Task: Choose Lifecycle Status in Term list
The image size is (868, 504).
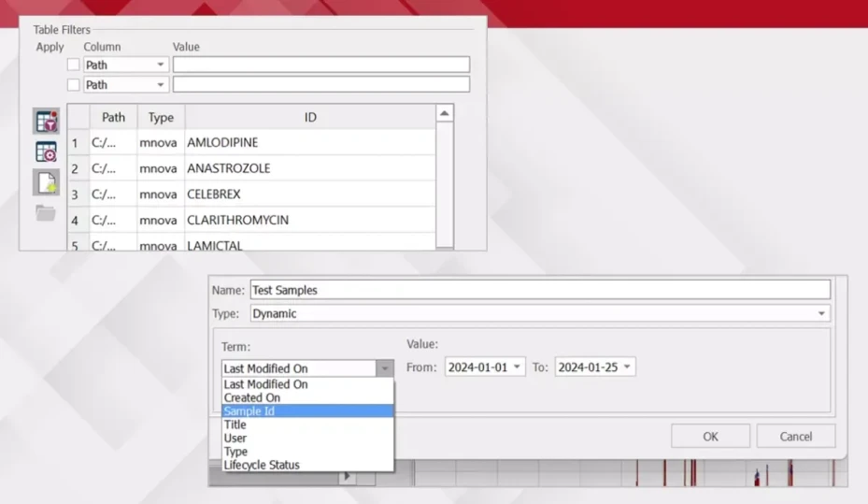Action: pos(307,465)
